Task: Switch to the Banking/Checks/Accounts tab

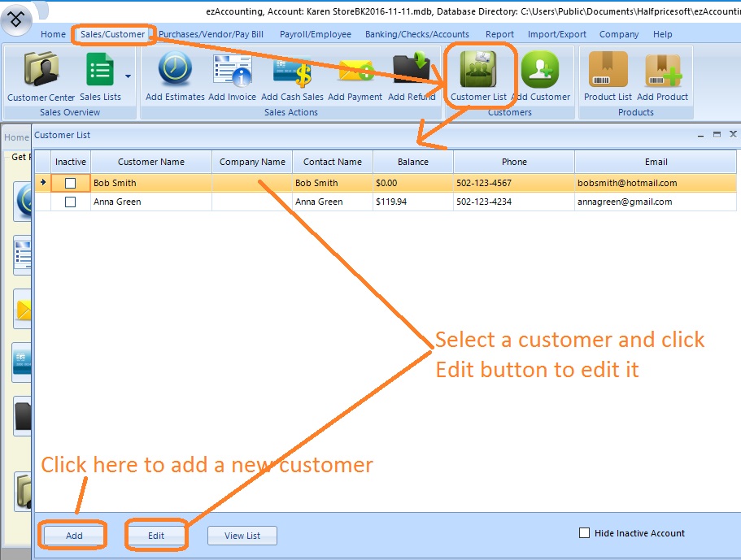Action: (x=416, y=34)
